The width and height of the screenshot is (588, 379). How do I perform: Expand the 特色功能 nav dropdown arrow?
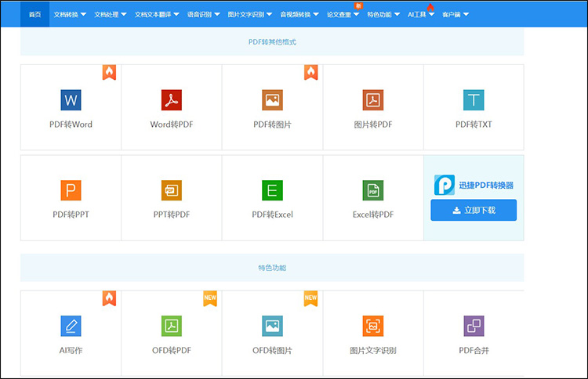(397, 14)
